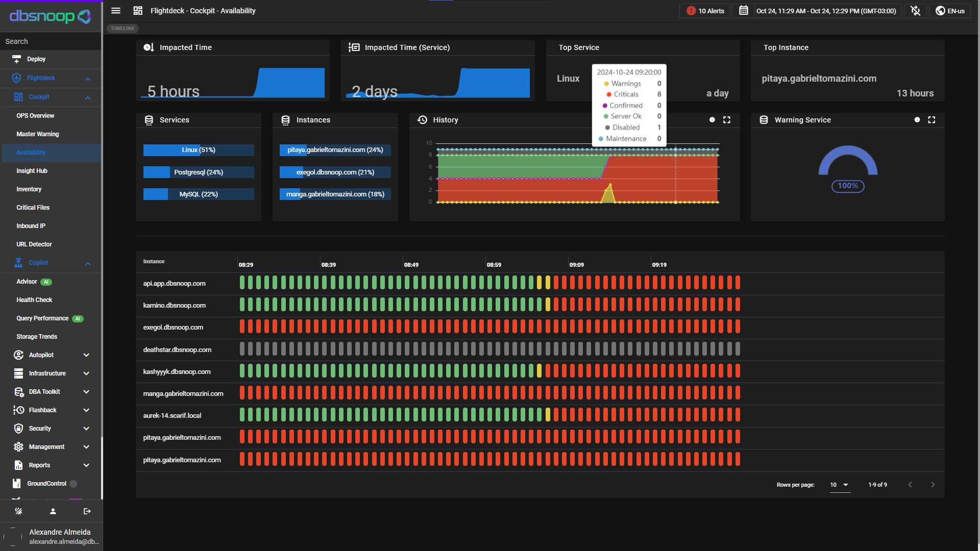Image resolution: width=980 pixels, height=551 pixels.
Task: Click the Infrastructure server icon
Action: [18, 373]
